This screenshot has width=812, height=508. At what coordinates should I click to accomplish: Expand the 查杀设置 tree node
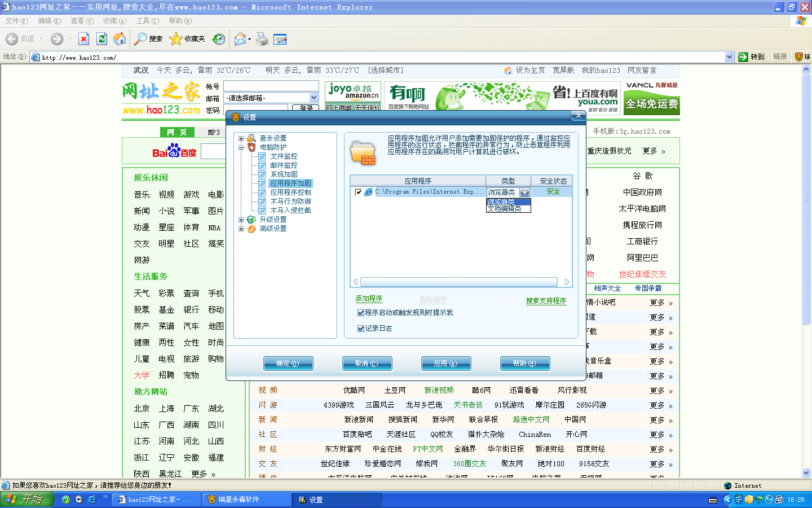point(241,138)
